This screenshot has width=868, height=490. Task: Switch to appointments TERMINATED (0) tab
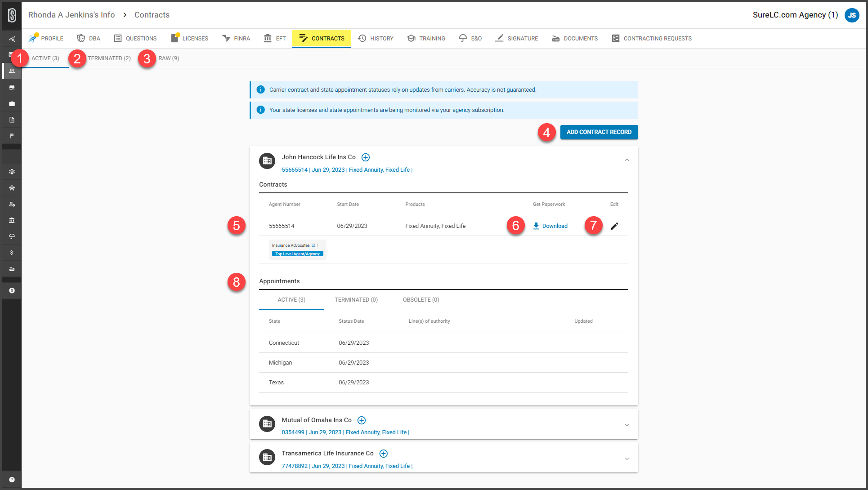(356, 300)
